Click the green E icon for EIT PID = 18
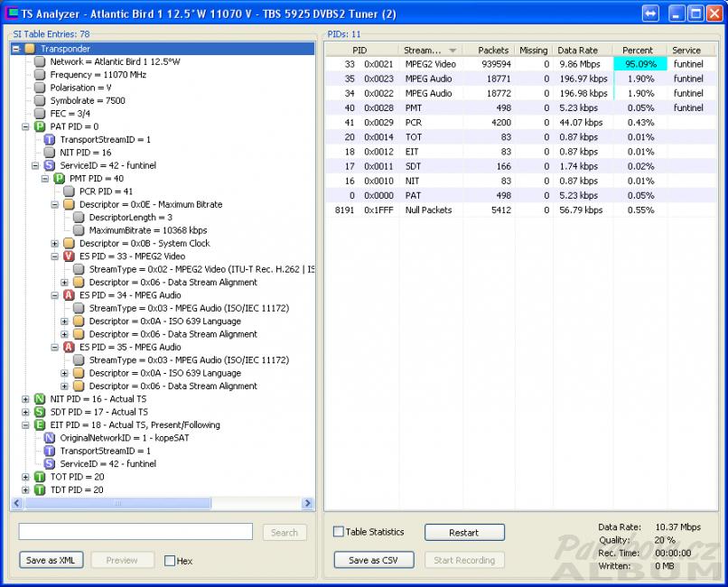 (40, 425)
